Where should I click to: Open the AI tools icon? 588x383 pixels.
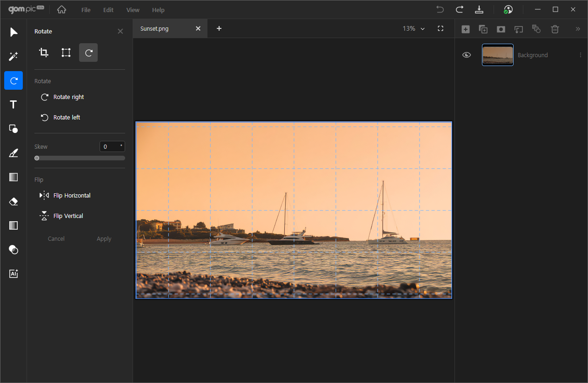coord(13,274)
